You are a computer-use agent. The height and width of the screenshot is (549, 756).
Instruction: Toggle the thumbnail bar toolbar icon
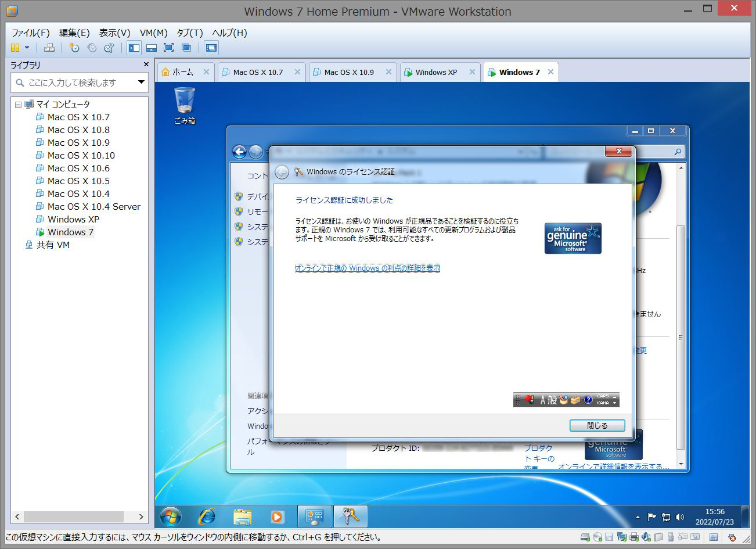152,48
